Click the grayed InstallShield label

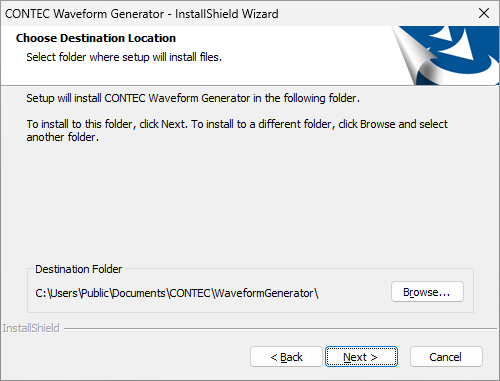tap(31, 328)
